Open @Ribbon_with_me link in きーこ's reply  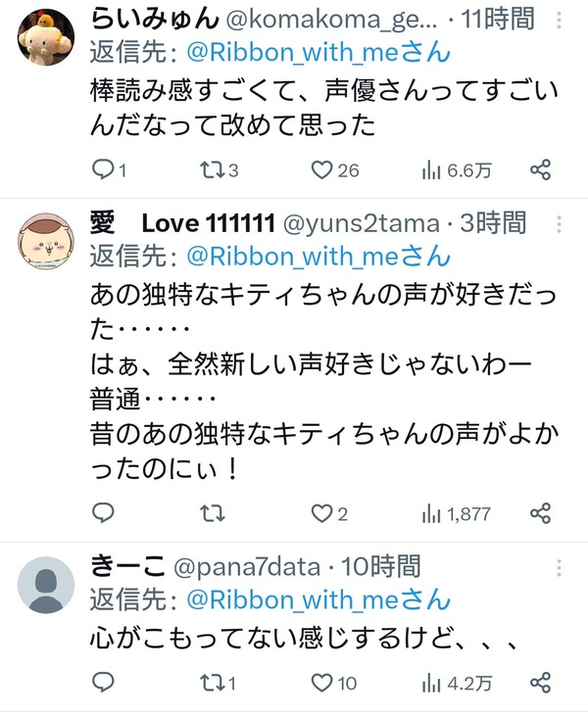pyautogui.click(x=318, y=599)
